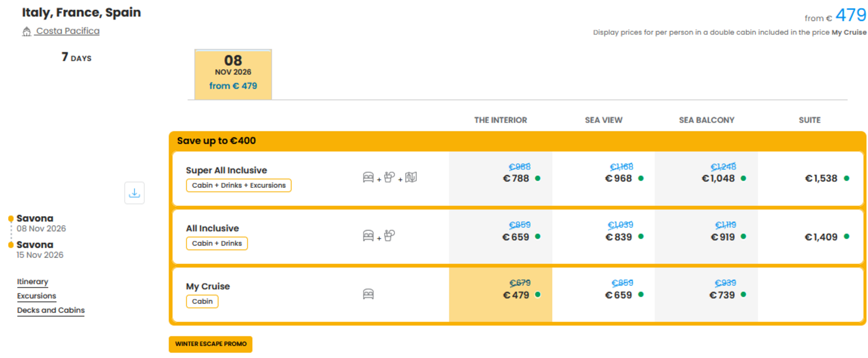
Task: Select All Inclusive sea view price €839
Action: [x=619, y=237]
